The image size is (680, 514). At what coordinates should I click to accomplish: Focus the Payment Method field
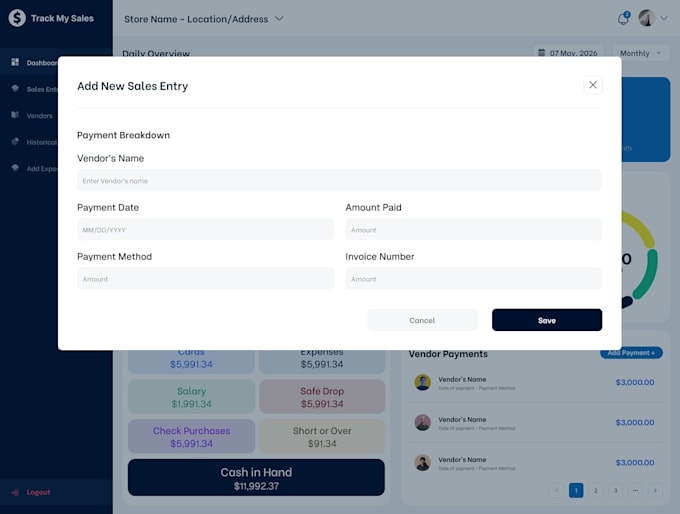(205, 278)
